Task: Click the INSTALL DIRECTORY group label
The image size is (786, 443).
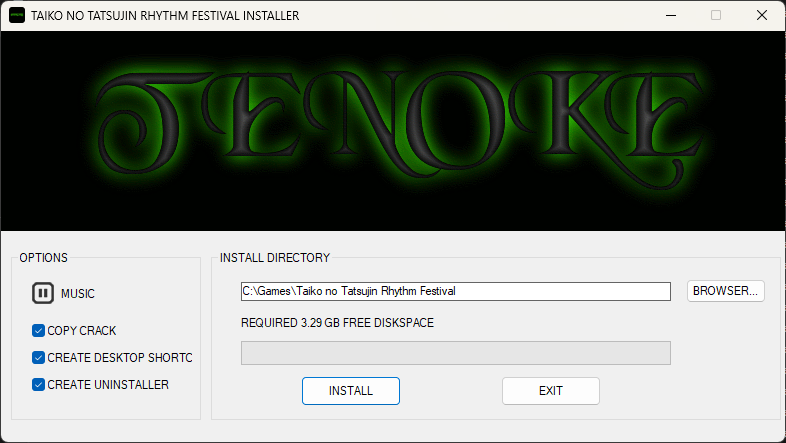Action: [275, 258]
